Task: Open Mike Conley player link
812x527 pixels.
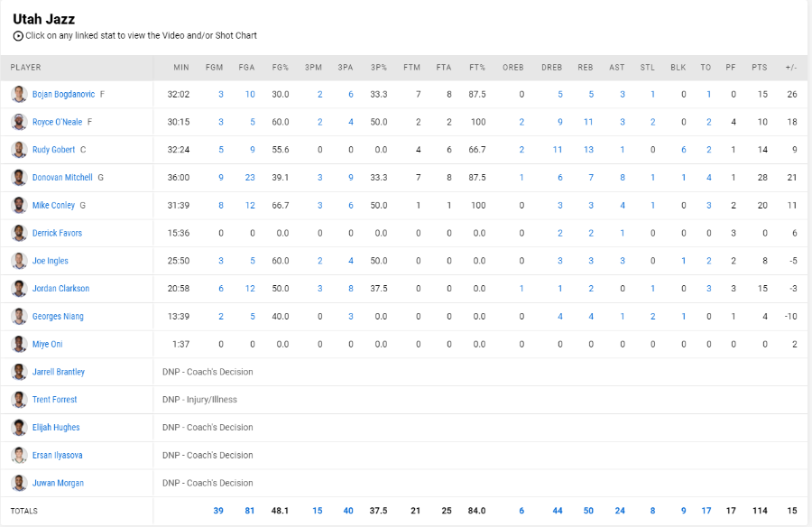Action: (53, 205)
